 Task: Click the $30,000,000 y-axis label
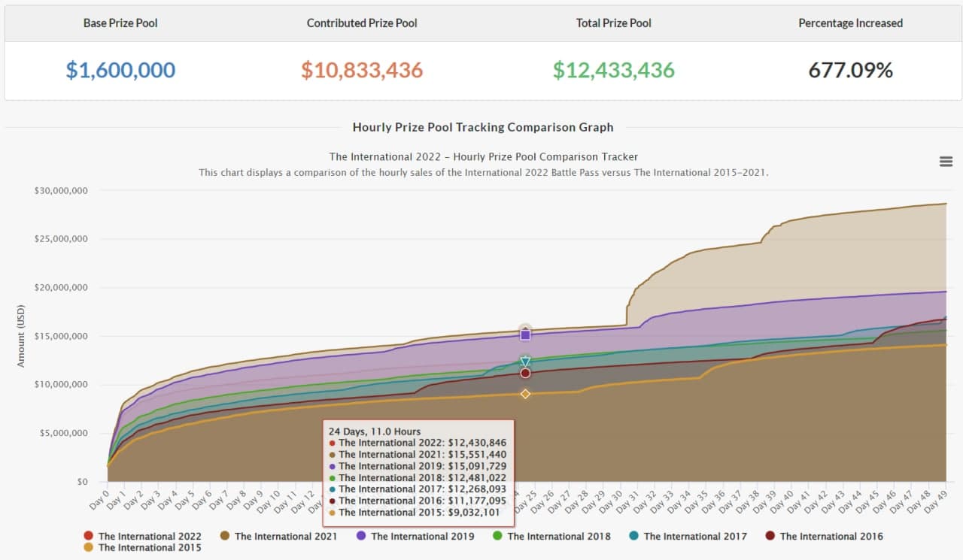coord(61,191)
